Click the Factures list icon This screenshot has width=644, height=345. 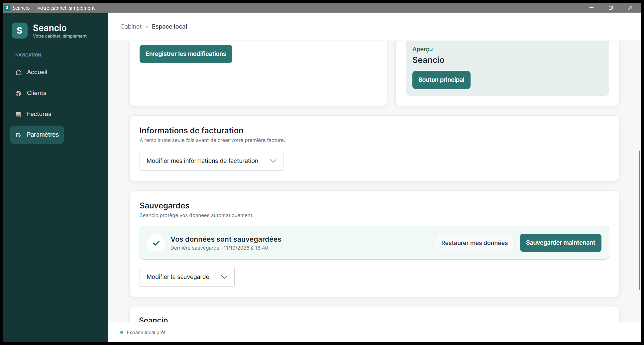[x=18, y=114]
